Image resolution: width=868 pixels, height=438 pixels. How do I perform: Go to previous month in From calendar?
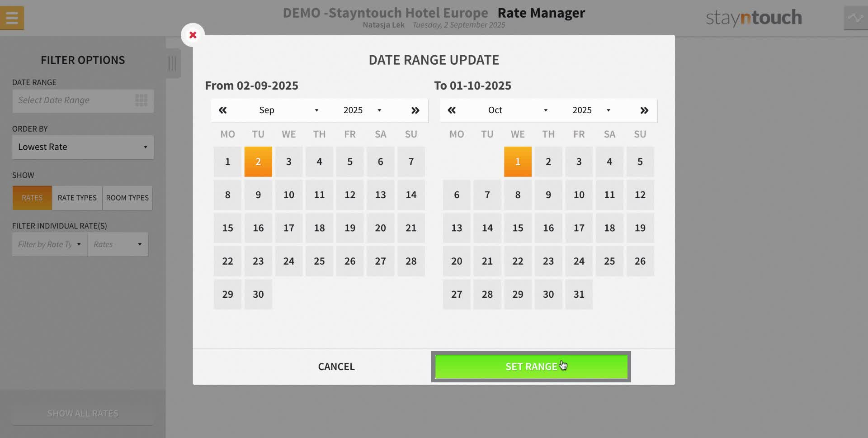click(222, 110)
